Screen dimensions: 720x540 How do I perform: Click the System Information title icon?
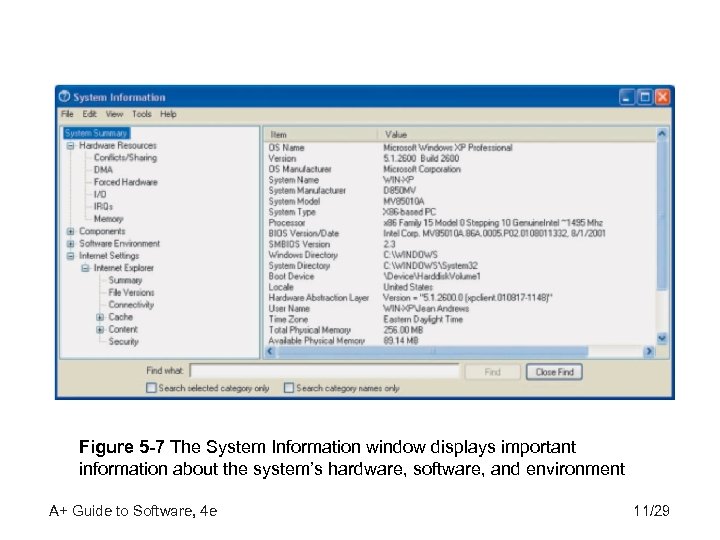(x=65, y=96)
